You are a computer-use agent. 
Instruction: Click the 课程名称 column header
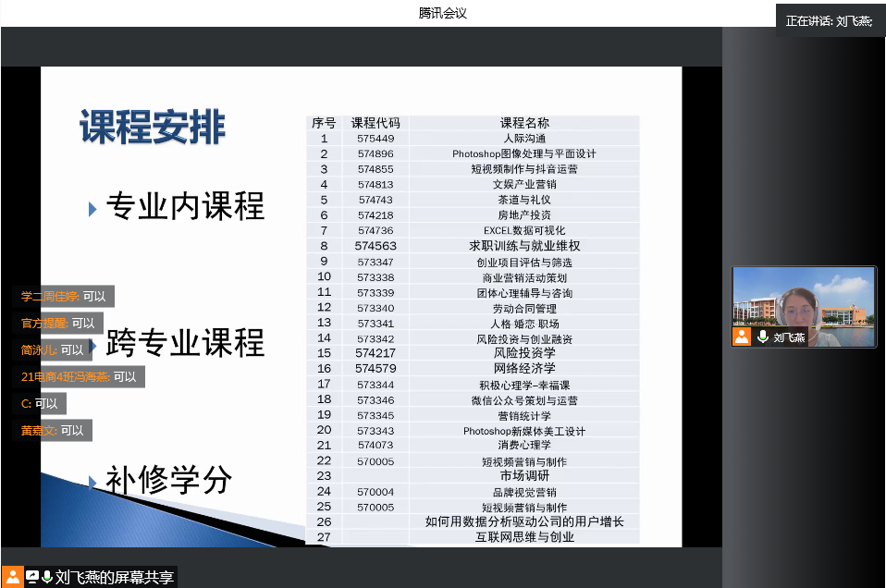(x=523, y=123)
